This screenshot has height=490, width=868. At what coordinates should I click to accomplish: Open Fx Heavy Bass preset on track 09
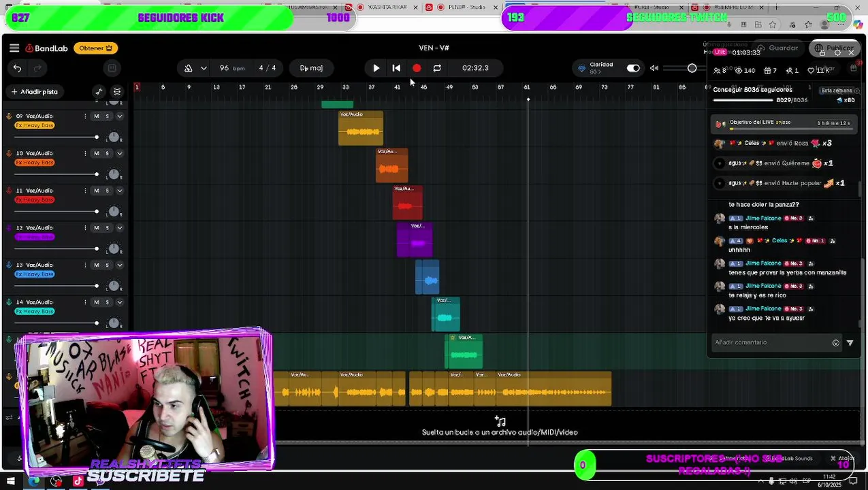tap(35, 125)
